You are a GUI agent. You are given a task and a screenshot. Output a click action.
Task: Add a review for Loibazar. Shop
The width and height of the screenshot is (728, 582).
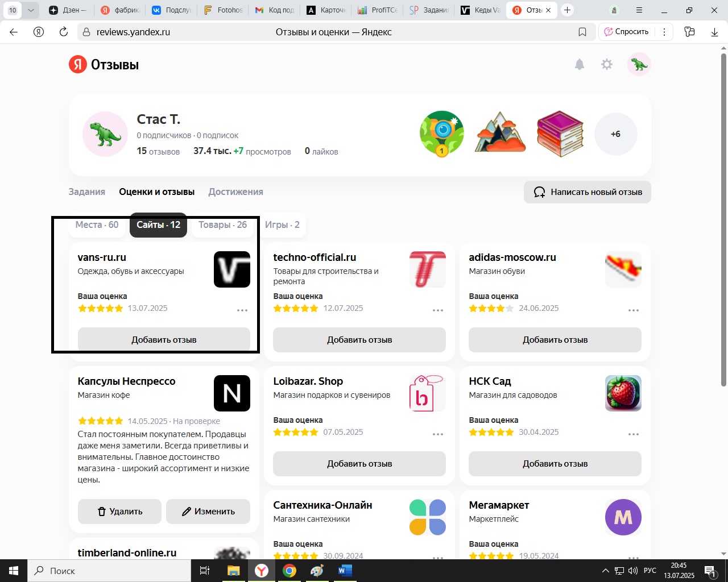click(359, 464)
